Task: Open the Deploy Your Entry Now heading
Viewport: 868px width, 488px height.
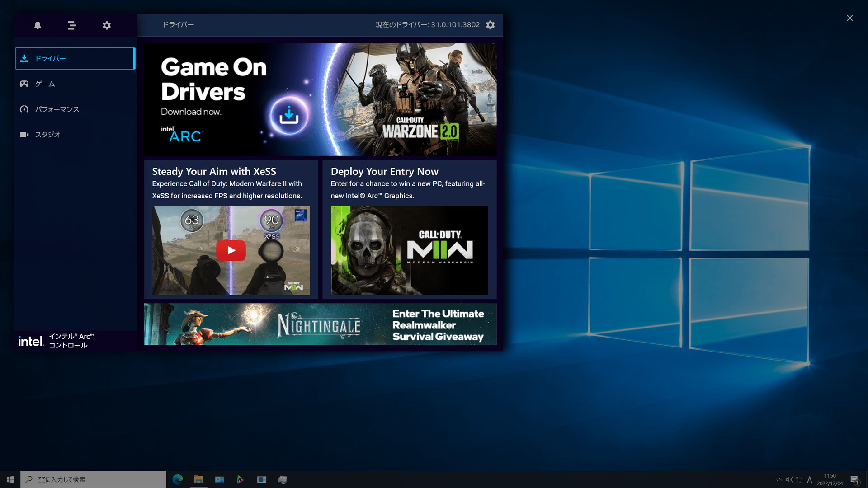Action: point(384,171)
